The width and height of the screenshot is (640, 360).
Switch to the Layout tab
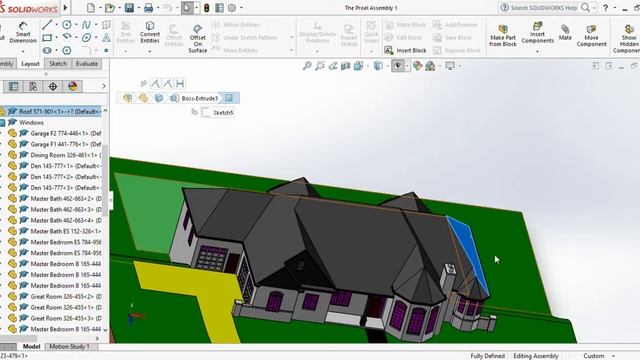pos(31,64)
